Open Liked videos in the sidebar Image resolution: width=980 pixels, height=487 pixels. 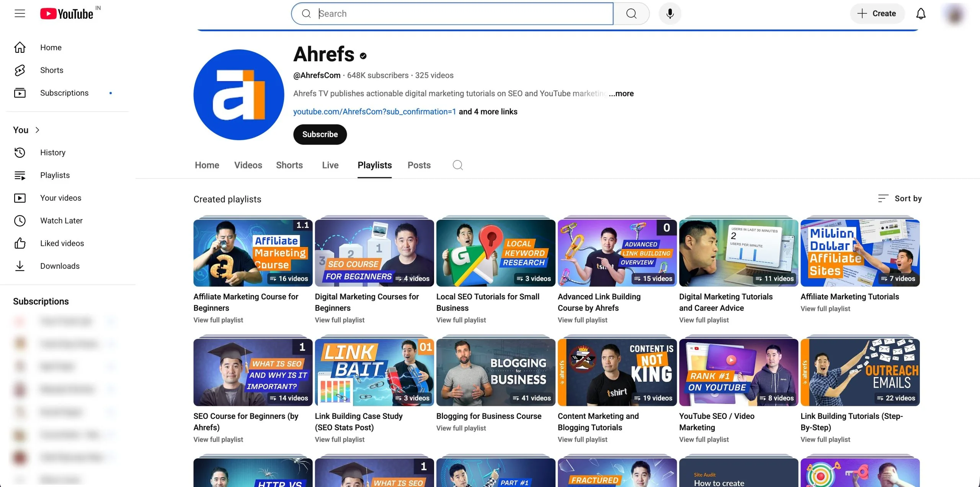pyautogui.click(x=62, y=243)
